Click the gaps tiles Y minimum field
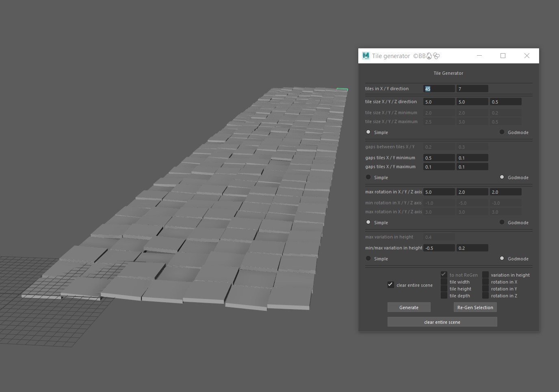The image size is (559, 392). tap(472, 158)
